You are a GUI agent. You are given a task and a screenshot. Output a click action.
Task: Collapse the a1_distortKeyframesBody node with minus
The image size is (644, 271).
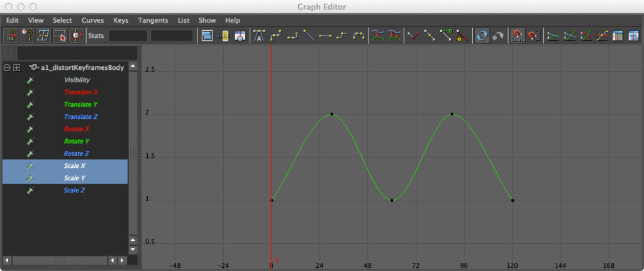pos(7,67)
